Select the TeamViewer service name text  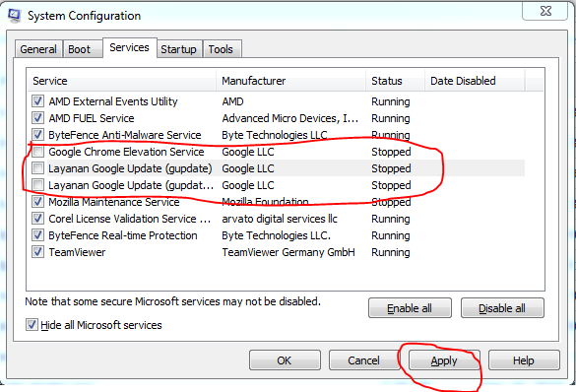[x=77, y=252]
